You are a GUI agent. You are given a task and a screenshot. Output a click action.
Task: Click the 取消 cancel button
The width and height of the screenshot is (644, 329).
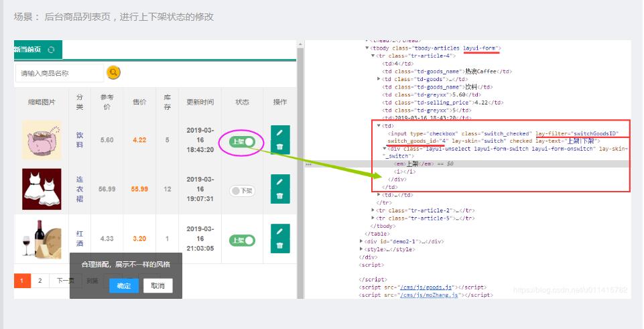point(157,286)
